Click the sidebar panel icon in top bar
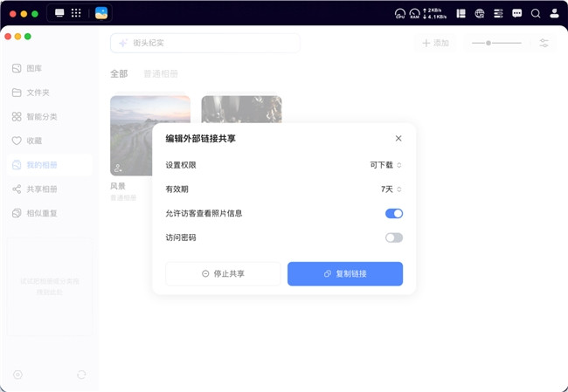The width and height of the screenshot is (568, 392). (x=461, y=14)
